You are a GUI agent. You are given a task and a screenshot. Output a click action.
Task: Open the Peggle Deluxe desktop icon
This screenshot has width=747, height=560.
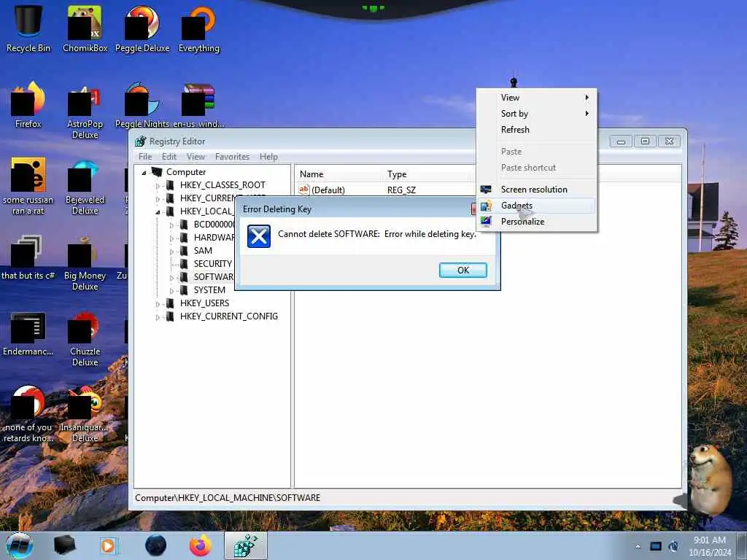point(142,28)
